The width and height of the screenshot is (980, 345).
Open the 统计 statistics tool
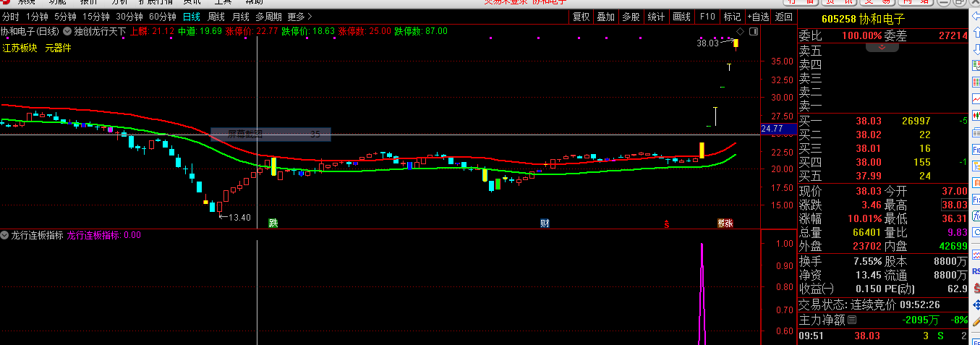656,17
